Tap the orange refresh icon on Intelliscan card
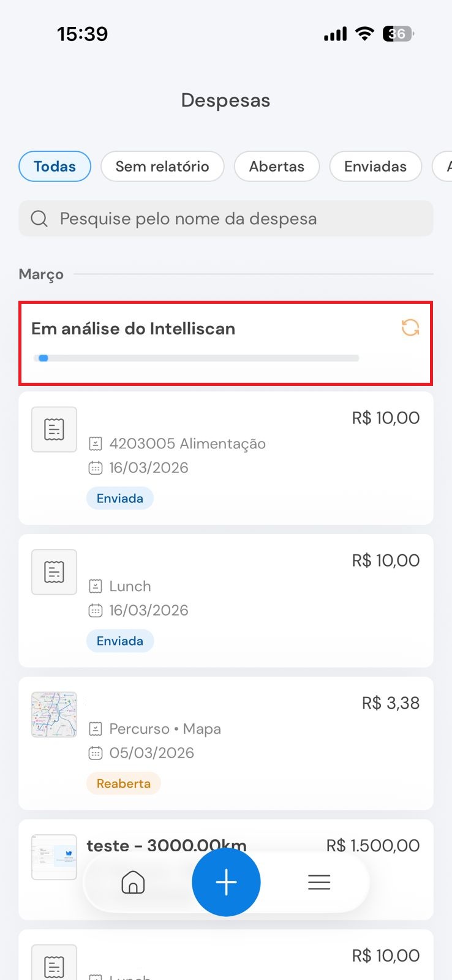 coord(410,328)
